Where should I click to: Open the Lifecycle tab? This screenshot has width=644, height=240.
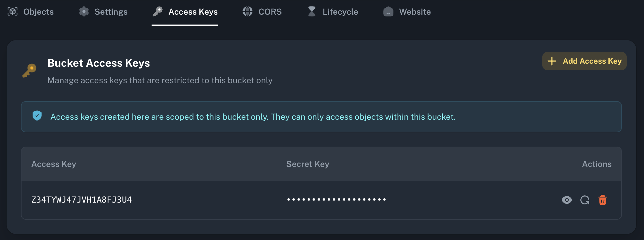333,12
